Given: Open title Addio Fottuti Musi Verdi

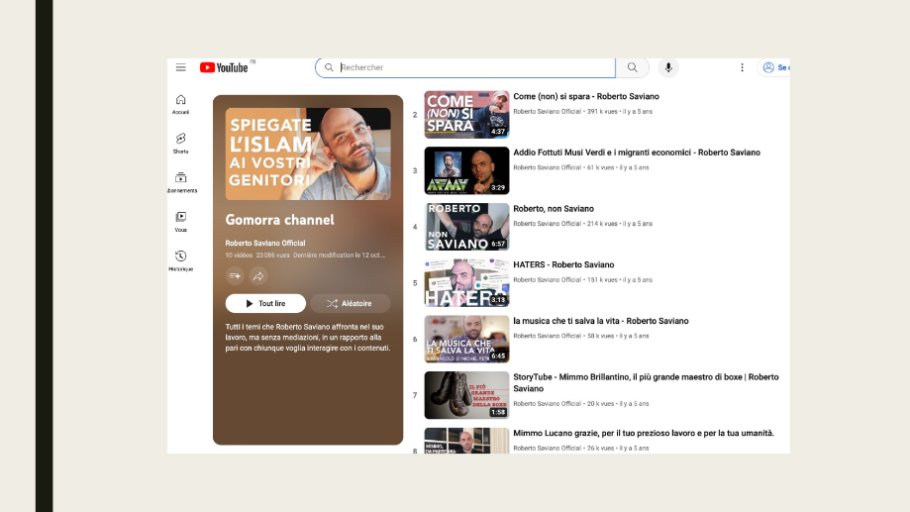Looking at the screenshot, I should pos(637,153).
